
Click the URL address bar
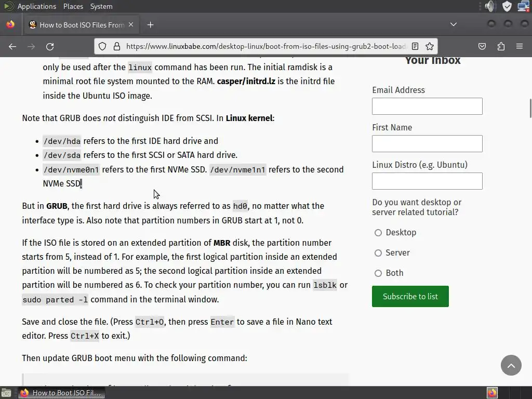coord(266,46)
